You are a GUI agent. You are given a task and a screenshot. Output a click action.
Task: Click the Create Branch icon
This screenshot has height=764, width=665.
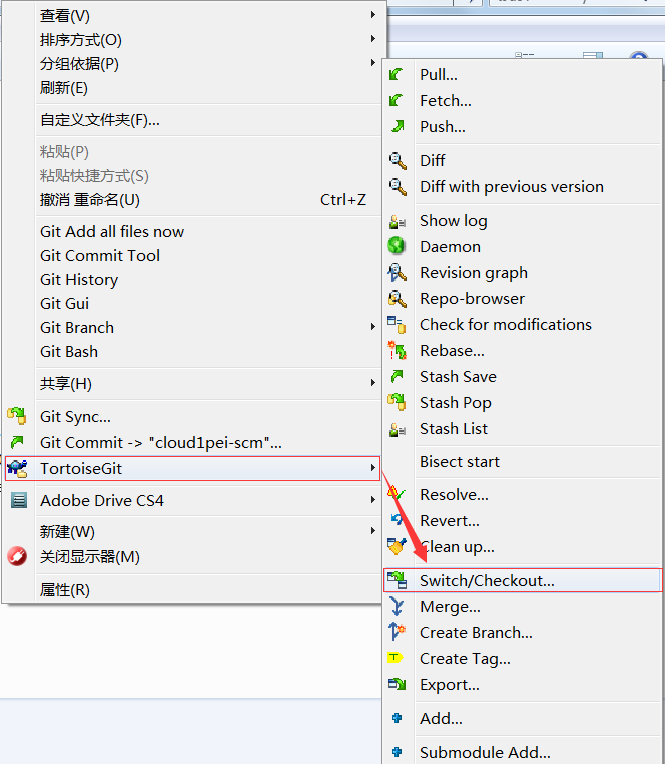(x=397, y=632)
